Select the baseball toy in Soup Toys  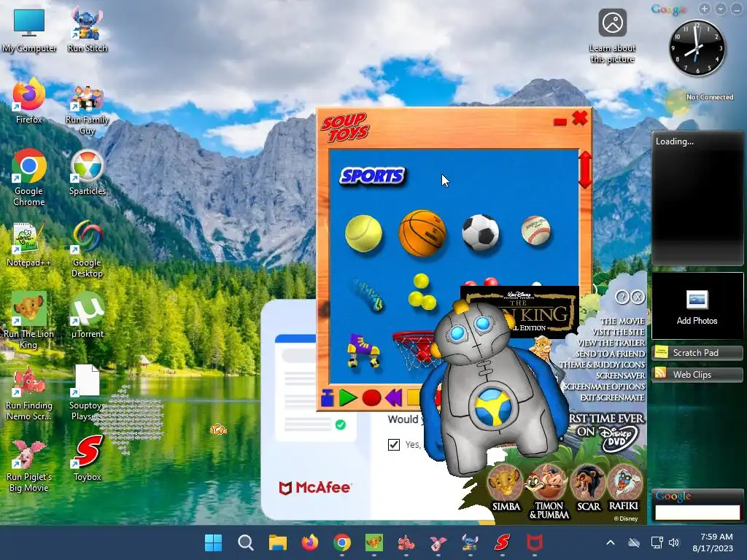click(536, 230)
